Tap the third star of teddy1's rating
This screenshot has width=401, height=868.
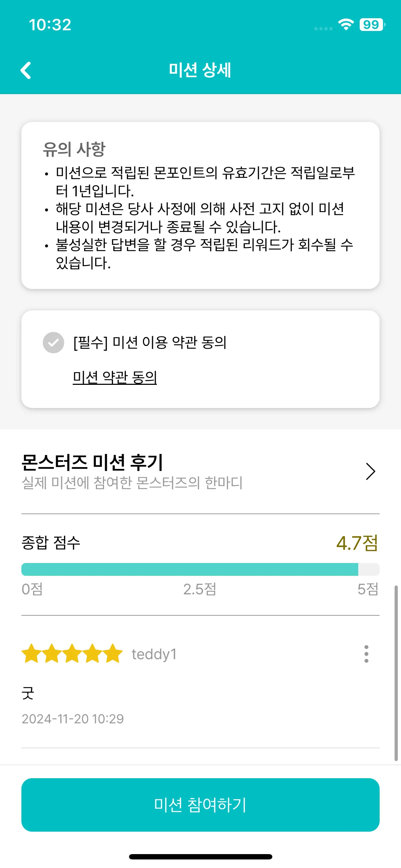pos(72,653)
